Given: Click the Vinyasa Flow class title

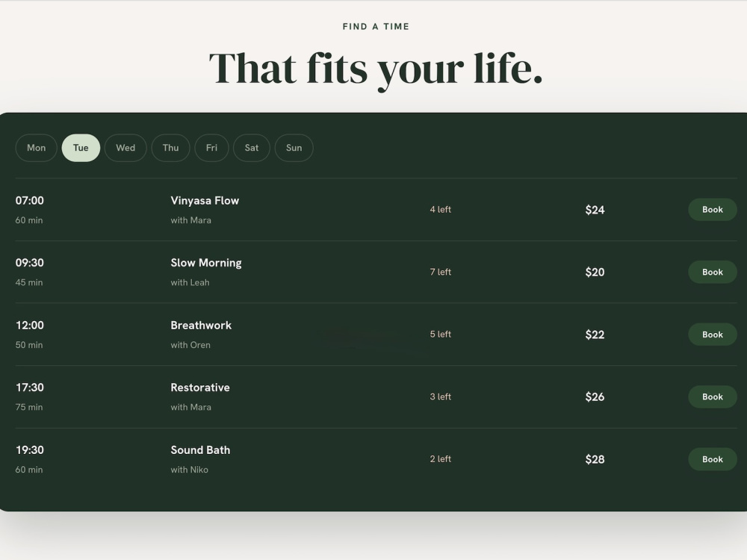Looking at the screenshot, I should (x=205, y=201).
